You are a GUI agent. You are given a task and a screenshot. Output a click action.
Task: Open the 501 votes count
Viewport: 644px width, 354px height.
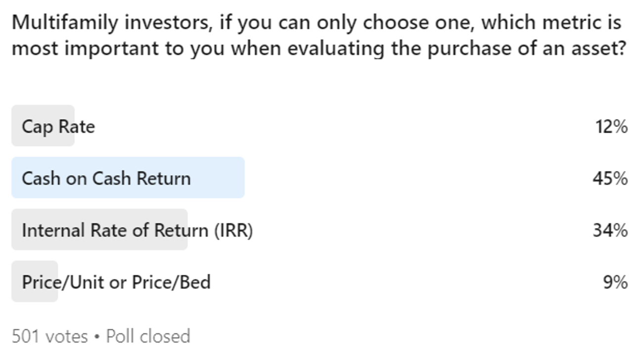[49, 336]
